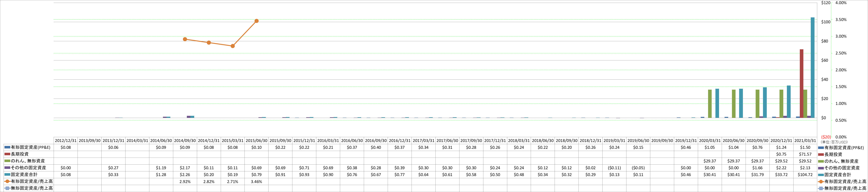Select the $71.57 long-term investment cell
This screenshot has width=868, height=192.
[x=805, y=154]
